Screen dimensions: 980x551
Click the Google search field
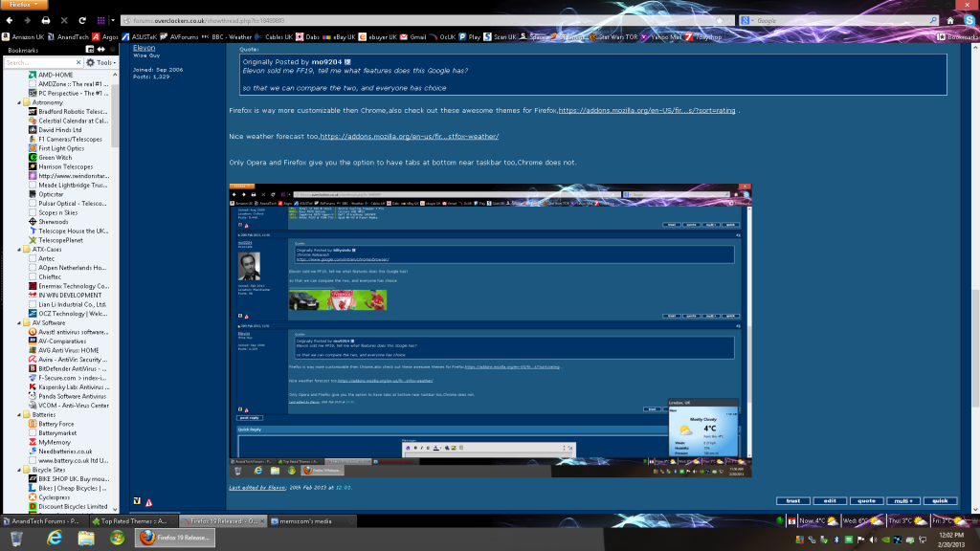840,21
